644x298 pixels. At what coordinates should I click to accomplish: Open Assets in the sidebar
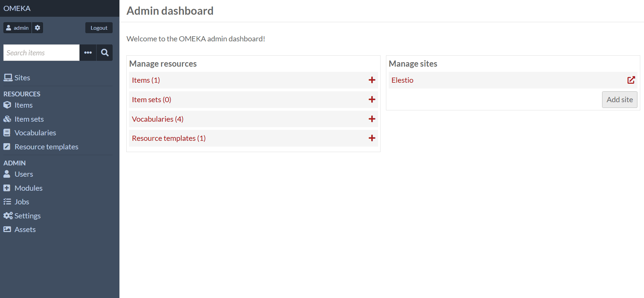click(19, 229)
